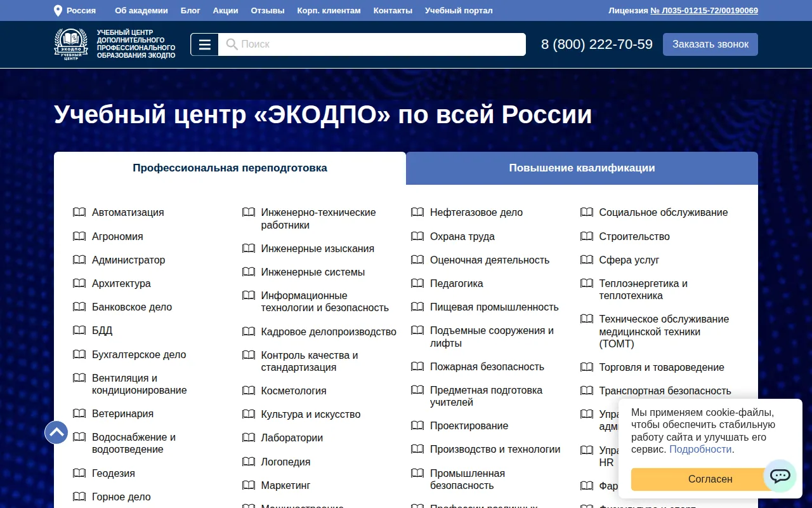The width and height of the screenshot is (812, 508).
Task: Open Оценочная деятельность category
Action: click(490, 260)
